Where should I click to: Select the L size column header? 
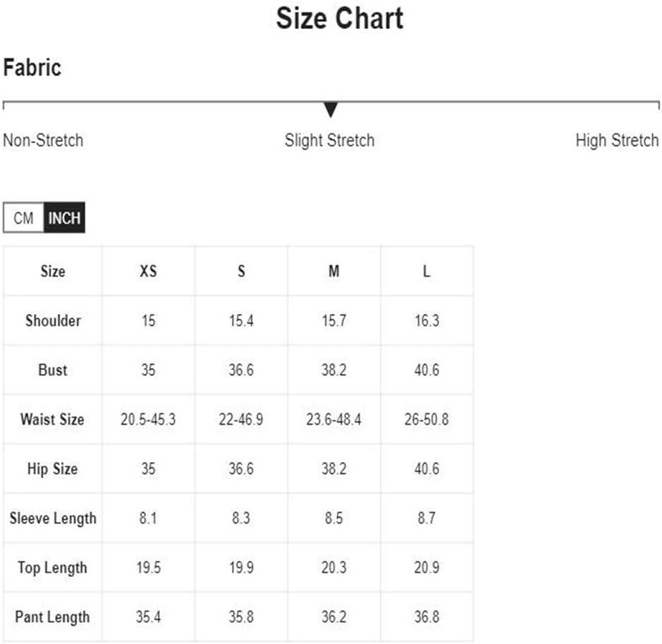[427, 271]
